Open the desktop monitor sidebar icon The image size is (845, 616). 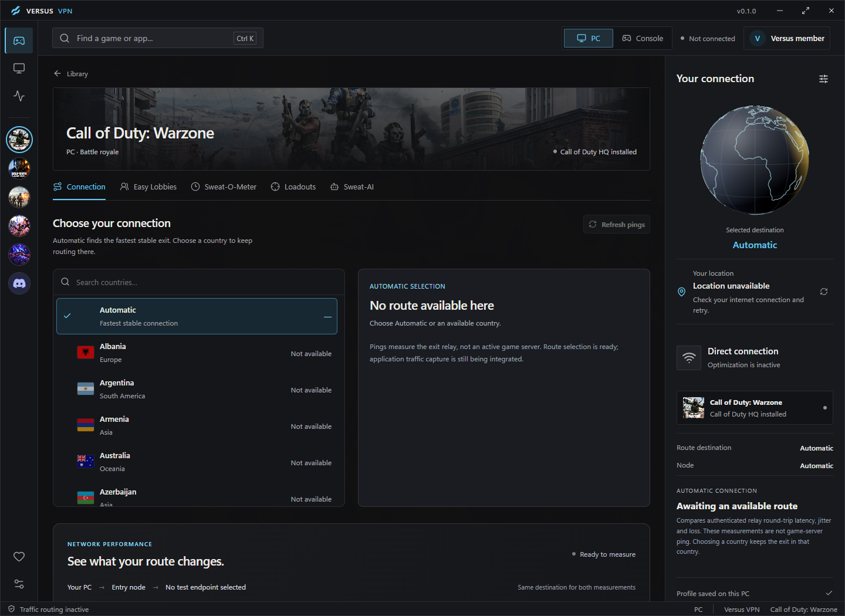tap(19, 68)
